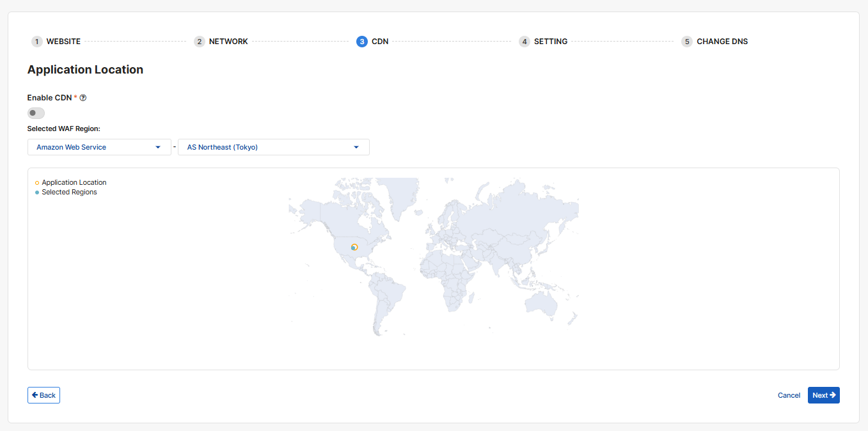Image resolution: width=868 pixels, height=431 pixels.
Task: Jump to the SETTING step label
Action: (x=551, y=42)
